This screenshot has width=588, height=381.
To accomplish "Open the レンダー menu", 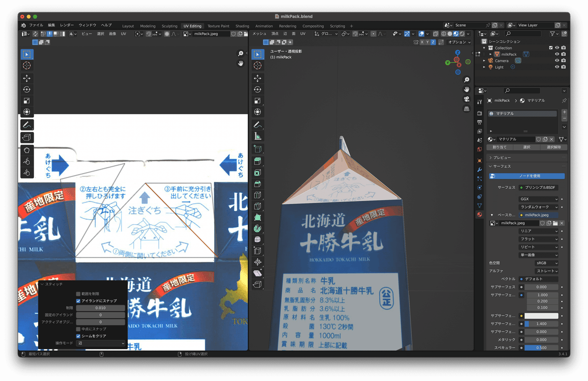I will 67,25.
